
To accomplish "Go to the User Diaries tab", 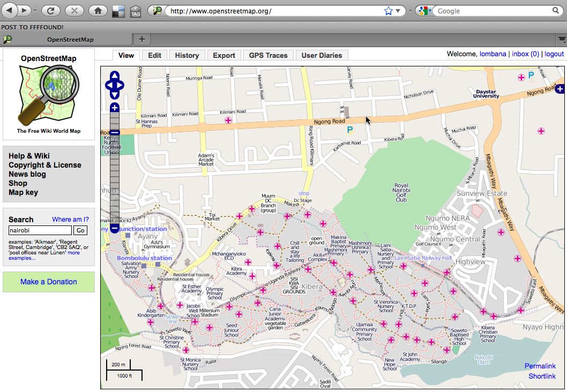I will pos(322,55).
